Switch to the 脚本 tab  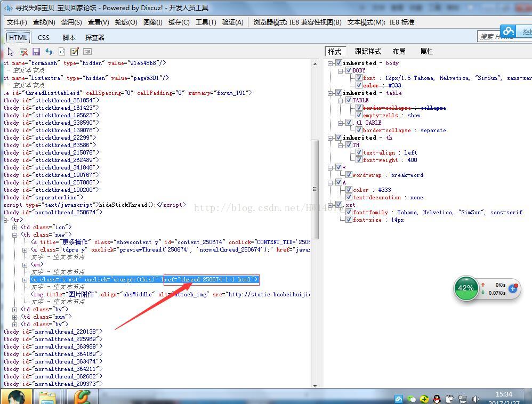[x=69, y=37]
